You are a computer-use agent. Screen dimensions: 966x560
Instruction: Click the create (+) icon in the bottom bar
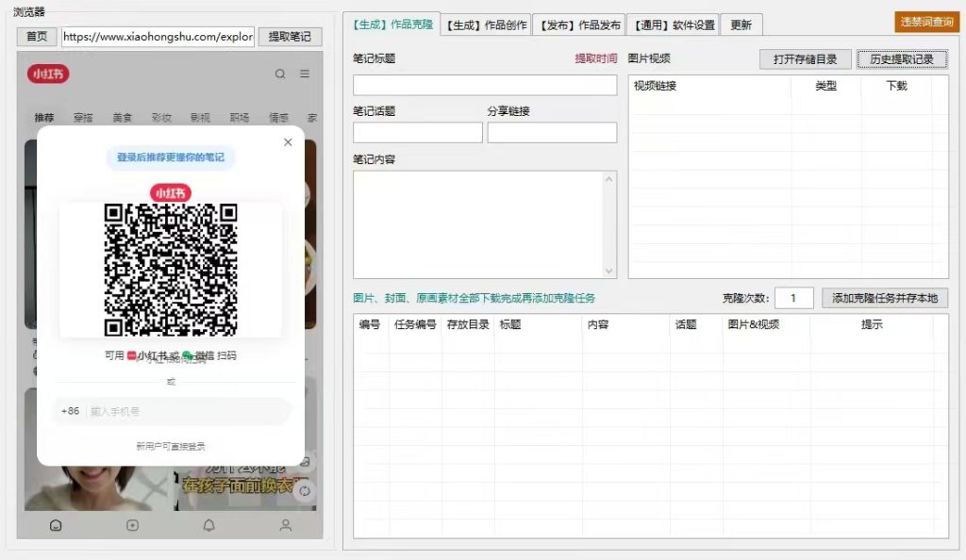[132, 525]
